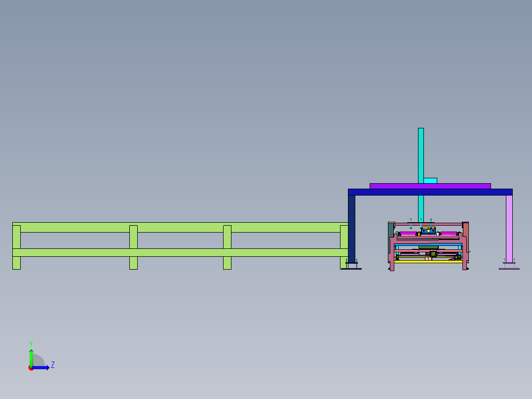Select the light blue horizontal bar in the machine
This screenshot has width=532, height=399.
click(428, 244)
